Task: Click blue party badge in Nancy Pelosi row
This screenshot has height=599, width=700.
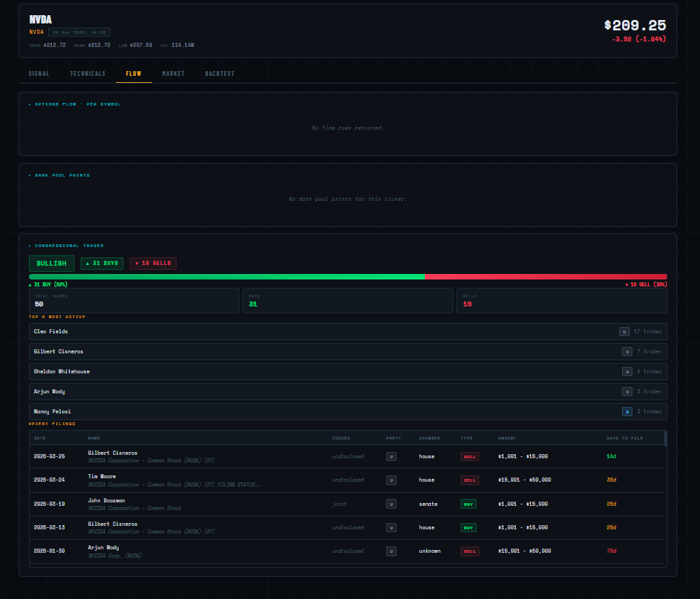Action: [x=627, y=412]
